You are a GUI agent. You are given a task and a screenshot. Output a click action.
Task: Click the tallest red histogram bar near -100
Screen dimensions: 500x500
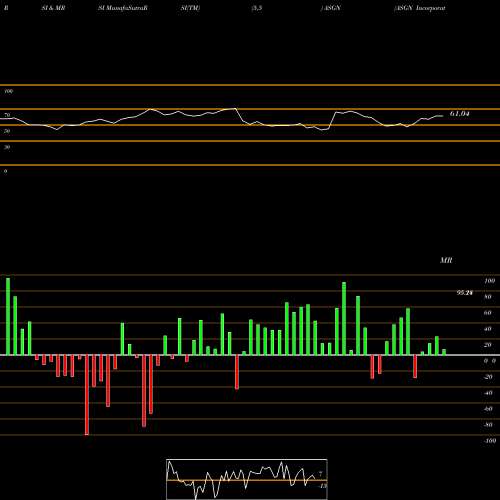pos(87,395)
